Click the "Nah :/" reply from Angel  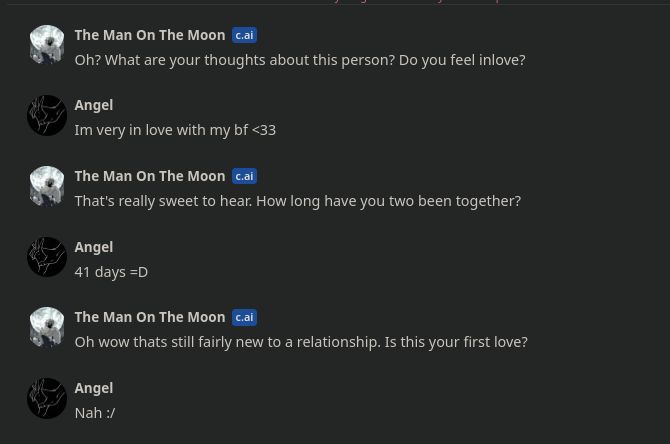pos(95,413)
